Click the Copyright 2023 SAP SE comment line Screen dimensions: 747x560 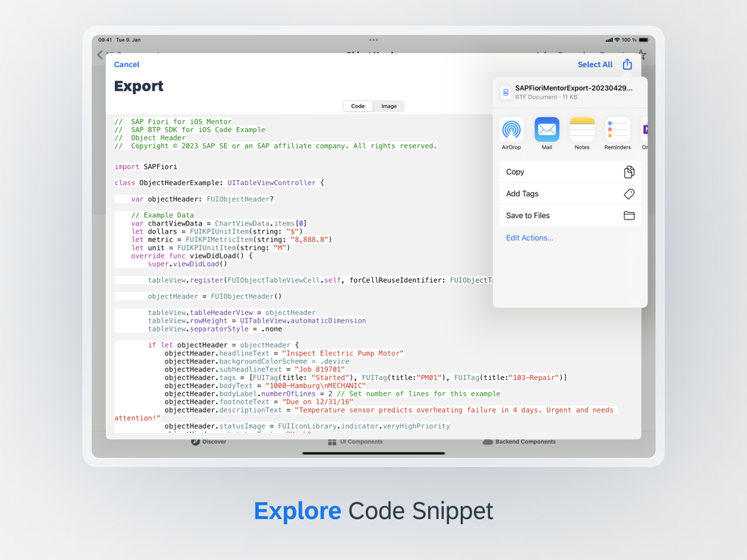click(x=276, y=146)
